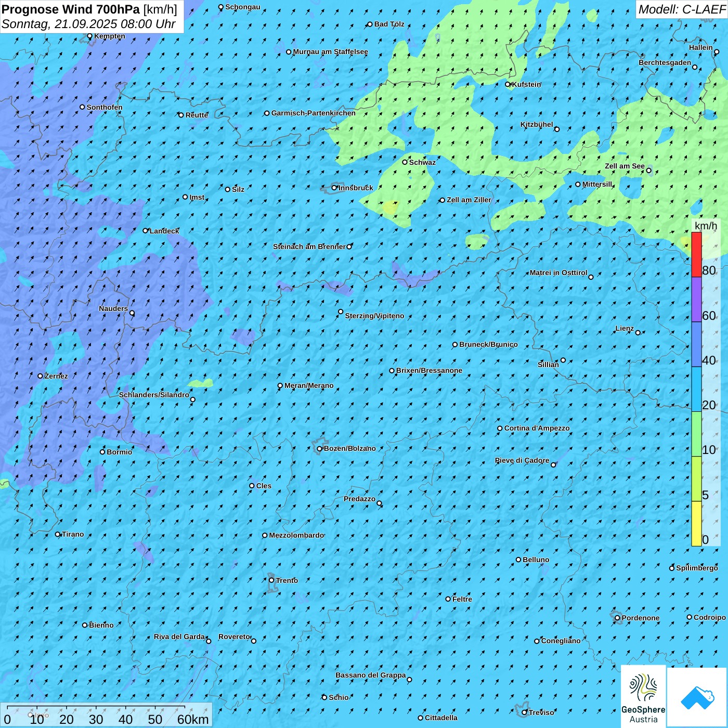Click the Modell: C-LAEF label
The image size is (728, 728).
point(682,9)
